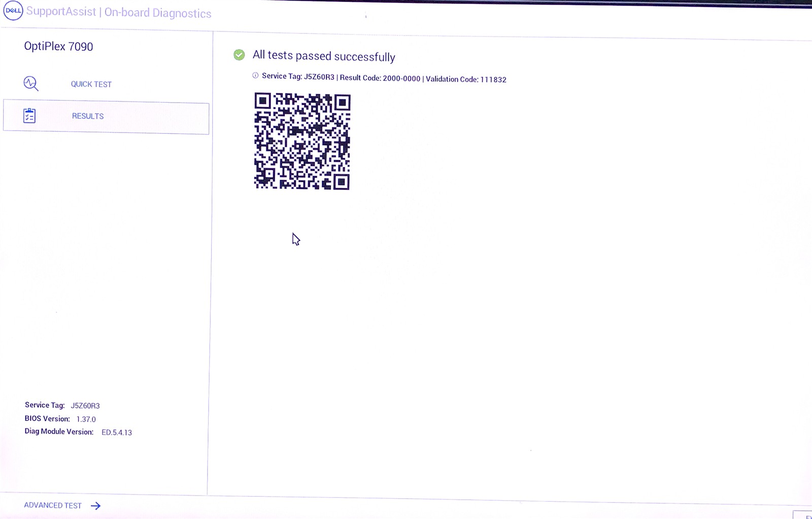Image resolution: width=812 pixels, height=519 pixels.
Task: Click the Diag Module Version ED.5.4.13 value
Action: coord(117,433)
